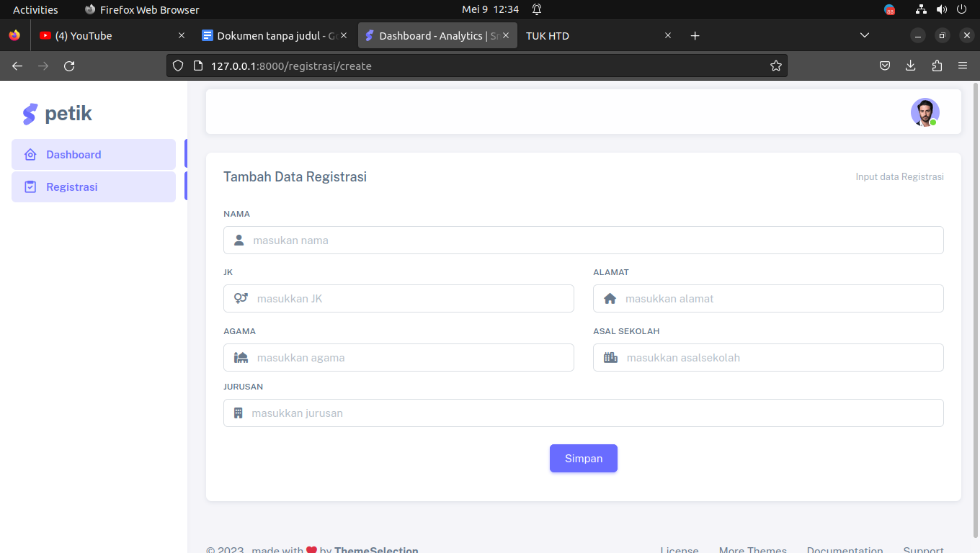
Task: Click the Dashboard home icon in sidebar
Action: [x=30, y=155]
